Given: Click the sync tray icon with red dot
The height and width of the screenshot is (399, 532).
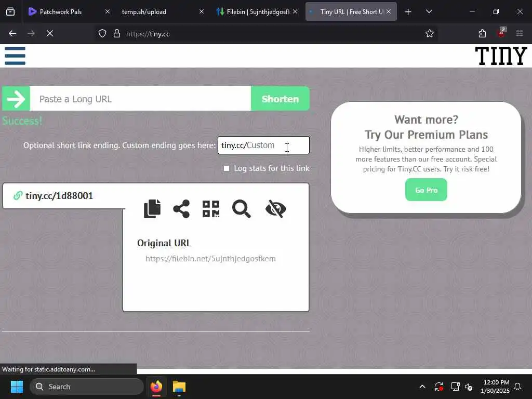Looking at the screenshot, I should point(438,387).
